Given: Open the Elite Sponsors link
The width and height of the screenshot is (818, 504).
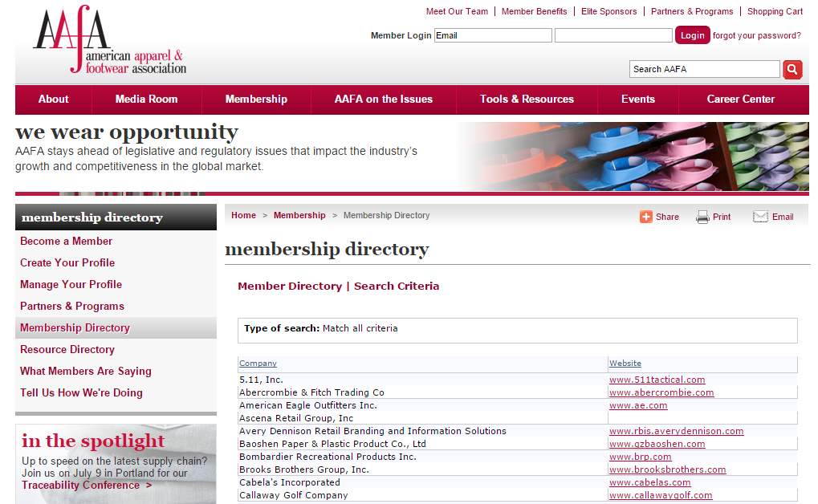Looking at the screenshot, I should point(608,11).
